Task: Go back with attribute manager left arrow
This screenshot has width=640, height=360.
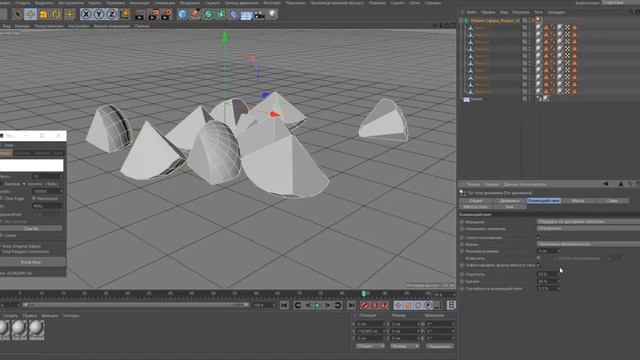Action: click(606, 184)
